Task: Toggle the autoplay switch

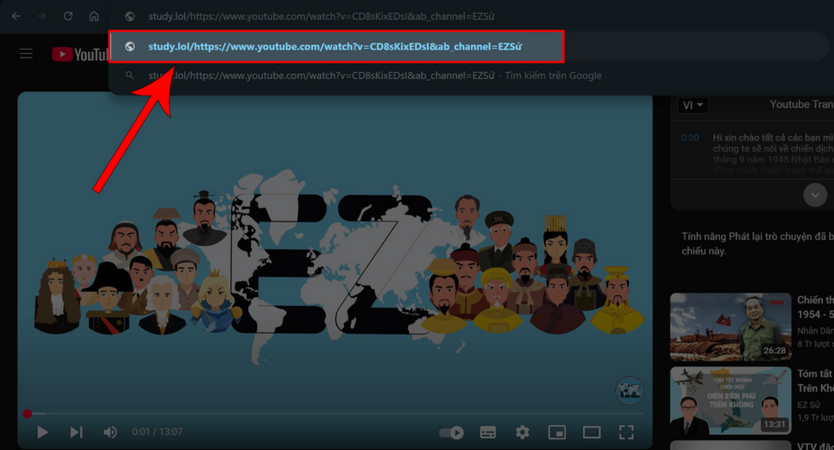Action: pyautogui.click(x=452, y=432)
